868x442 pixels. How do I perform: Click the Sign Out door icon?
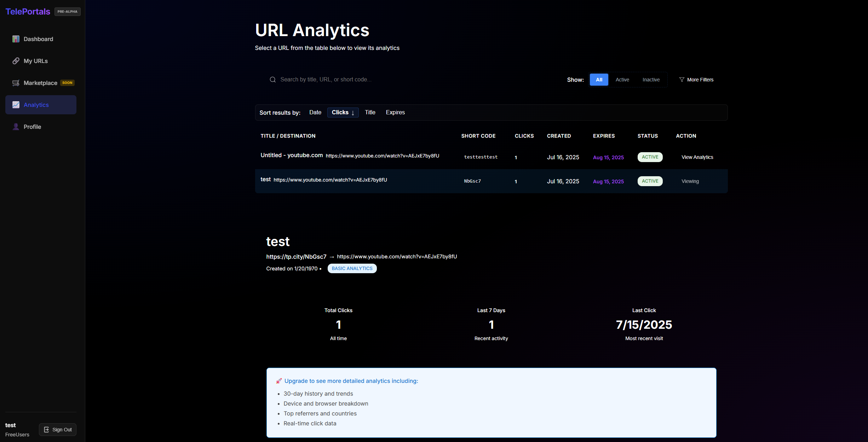(46, 430)
